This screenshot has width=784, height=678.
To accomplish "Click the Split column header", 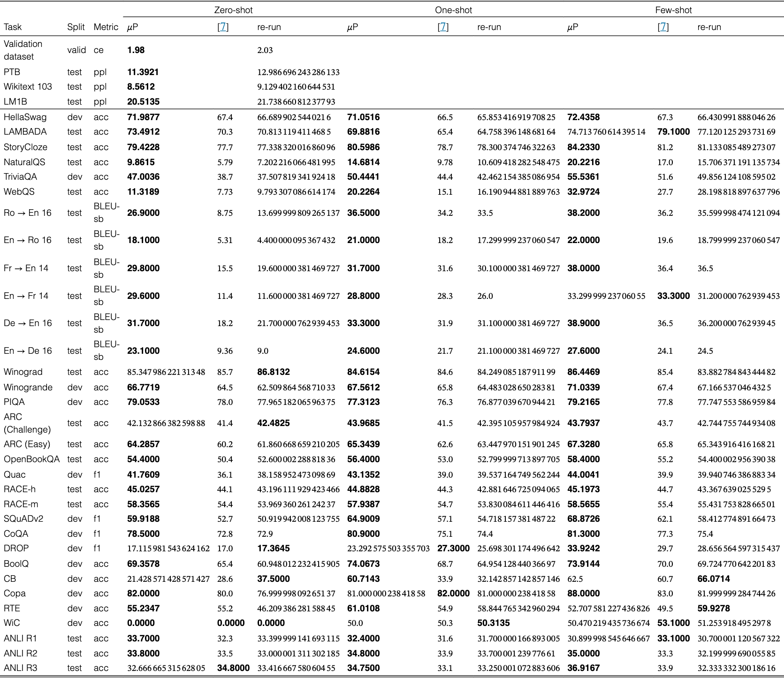I will coord(76,27).
